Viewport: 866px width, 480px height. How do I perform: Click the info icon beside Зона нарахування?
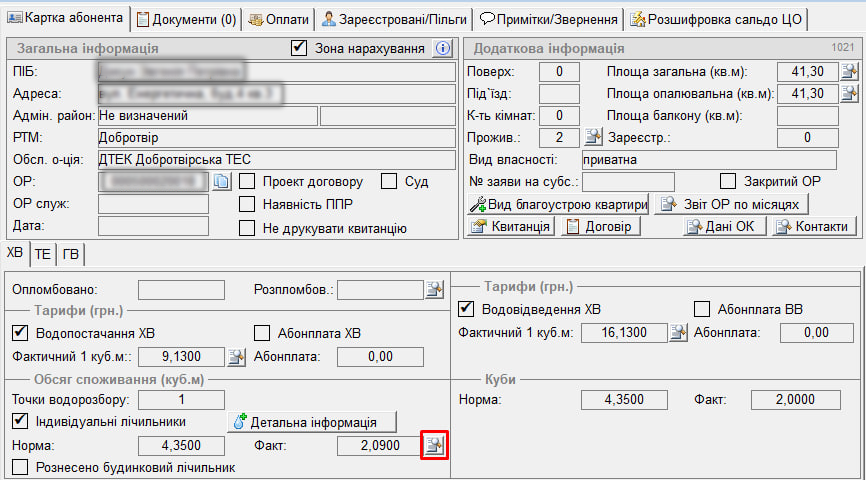tap(443, 48)
